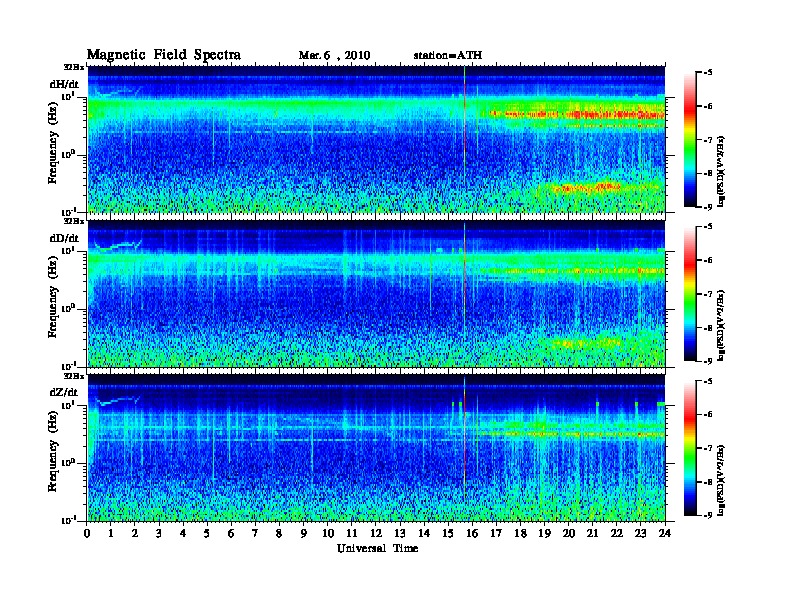Click hour tick label 15 on time axis
This screenshot has height=612, width=792.
tap(448, 533)
